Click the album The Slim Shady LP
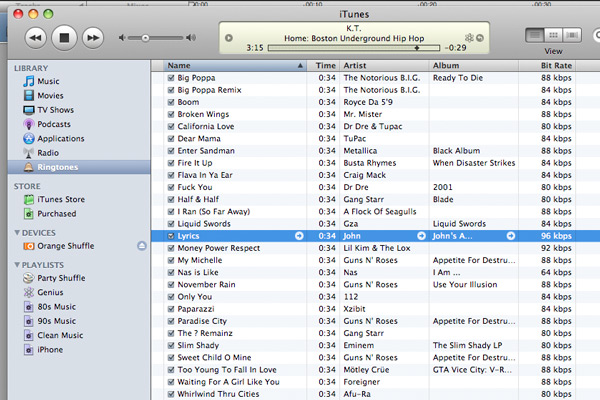 (x=467, y=345)
